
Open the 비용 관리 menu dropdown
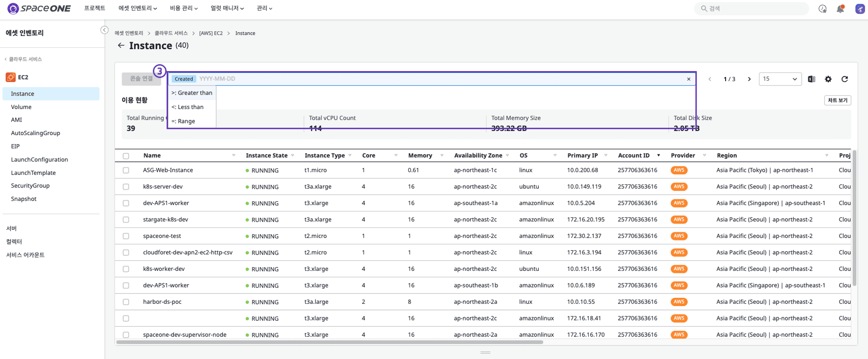pos(184,8)
